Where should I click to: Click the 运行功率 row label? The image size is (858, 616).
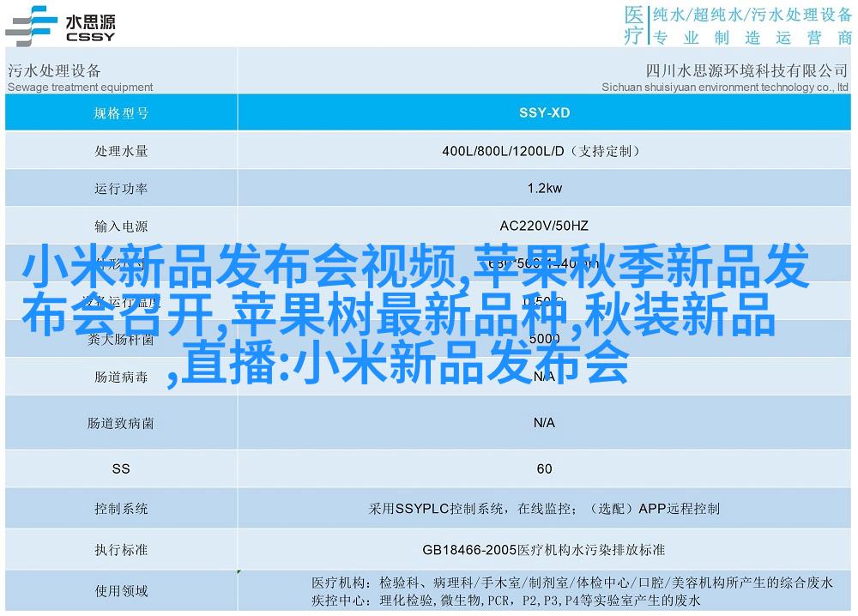pyautogui.click(x=121, y=189)
